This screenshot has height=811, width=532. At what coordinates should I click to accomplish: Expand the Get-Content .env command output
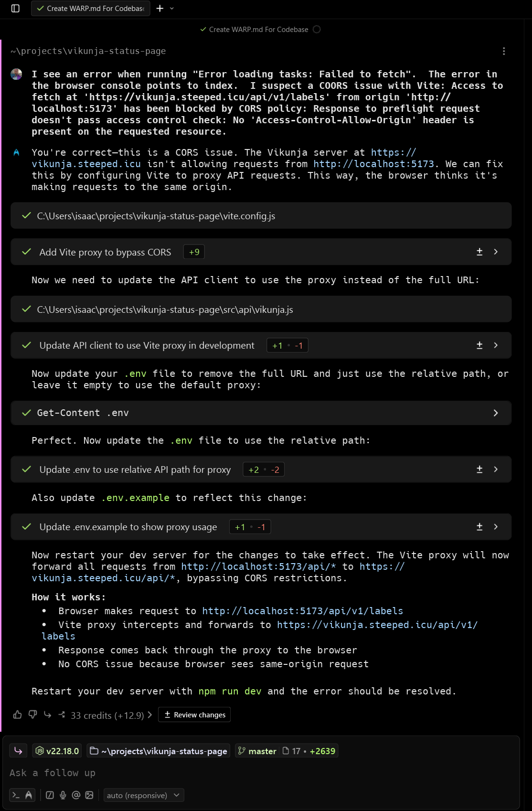496,413
